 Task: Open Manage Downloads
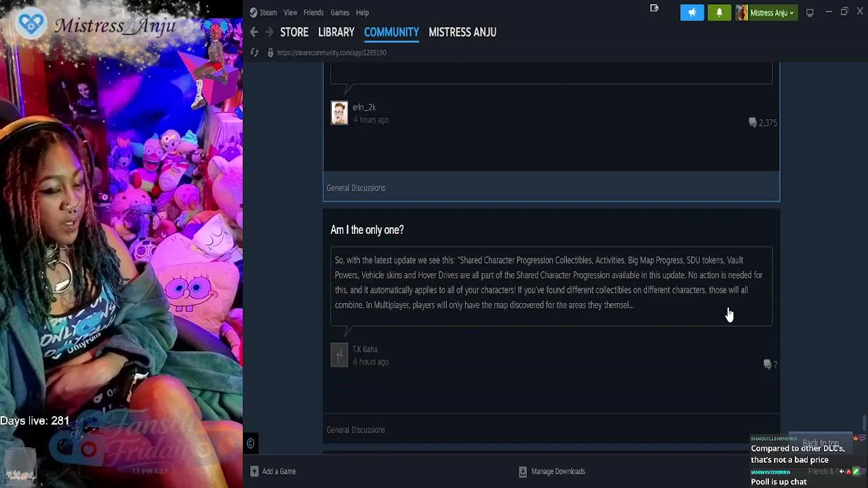[558, 471]
